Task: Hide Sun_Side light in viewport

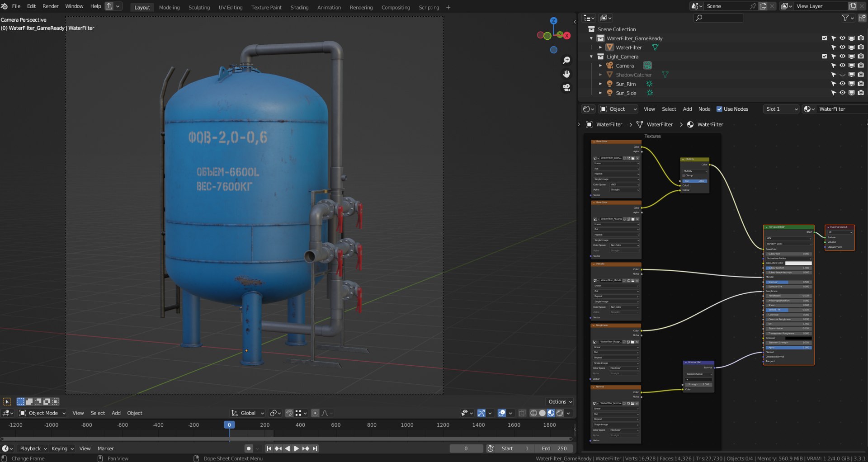Action: pyautogui.click(x=843, y=93)
